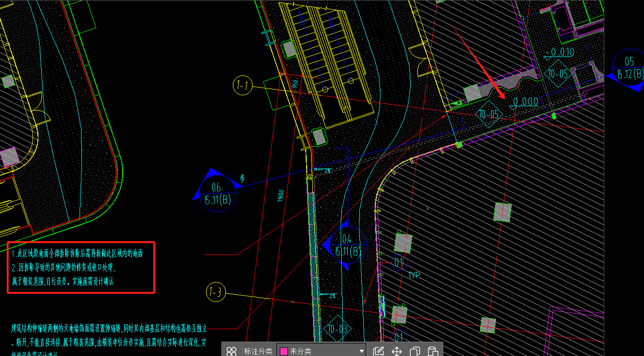Select note line 属于精装范围,自行负责
The width and height of the screenshot is (644, 356).
[x=62, y=281]
